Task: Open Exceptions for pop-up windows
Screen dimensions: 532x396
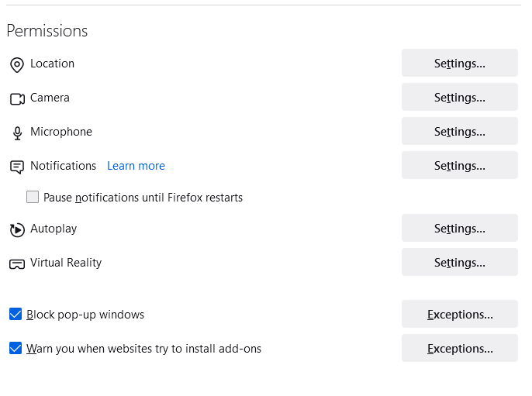Action: coord(460,315)
